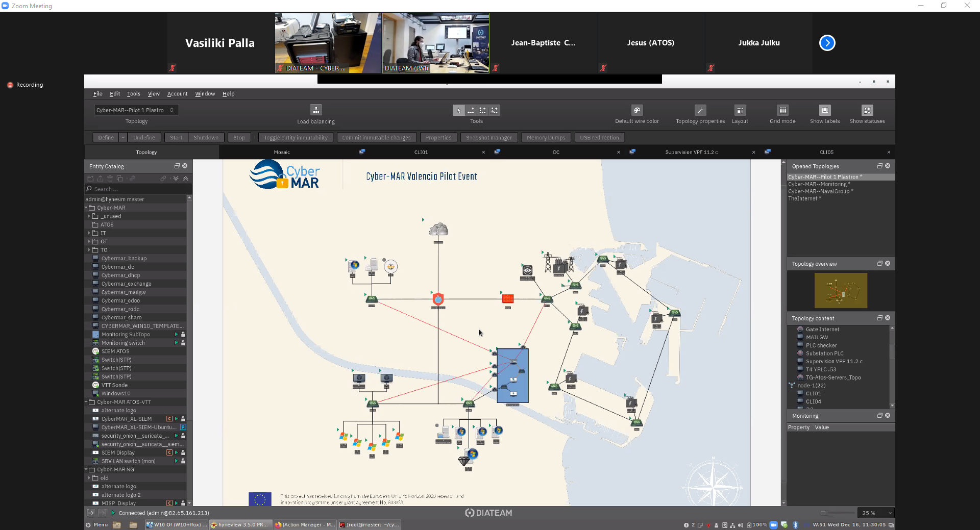Switch to the DC tab
The height and width of the screenshot is (530, 980).
556,152
